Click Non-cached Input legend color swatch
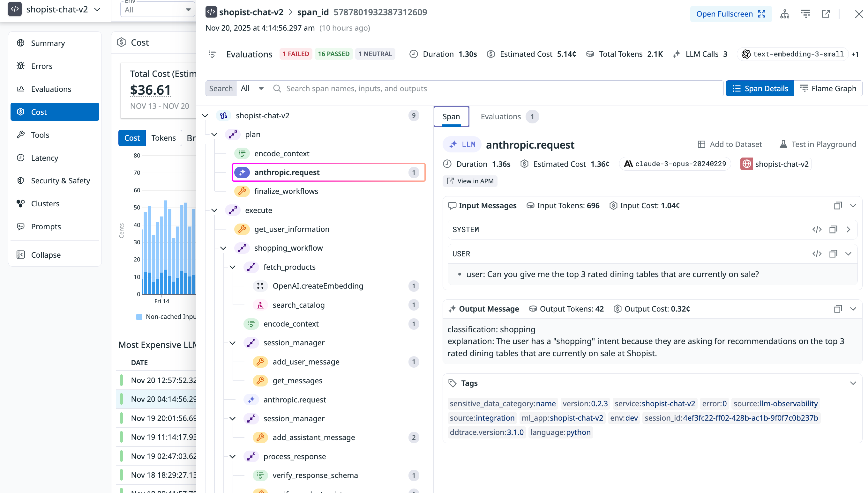Viewport: 868px width, 493px height. (139, 317)
